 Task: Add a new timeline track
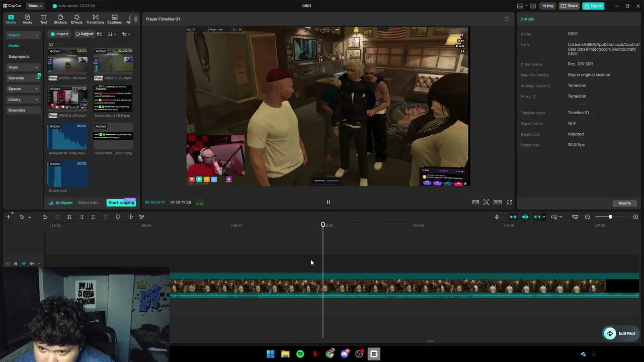8,217
